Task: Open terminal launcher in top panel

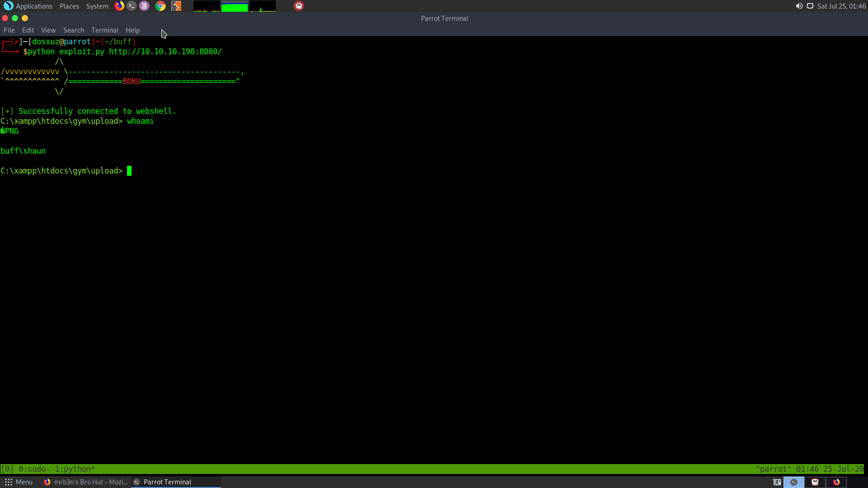Action: pos(132,6)
